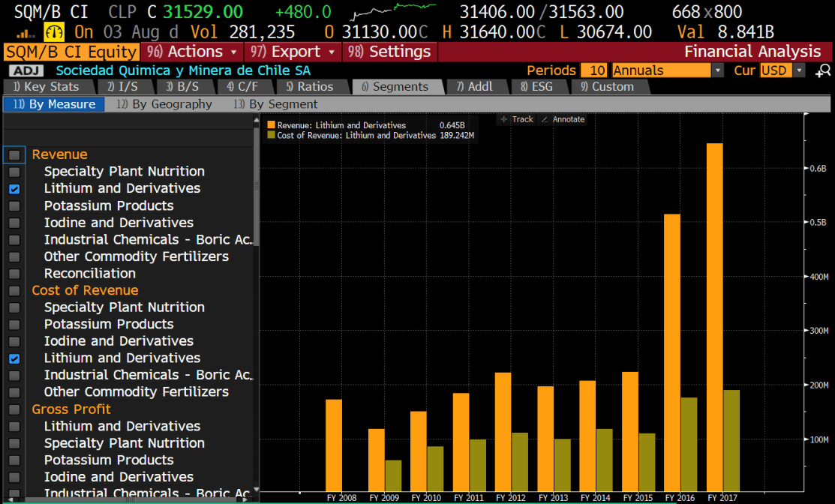The image size is (835, 504).
Task: Click the orange Revenue legend swatch
Action: tap(271, 125)
